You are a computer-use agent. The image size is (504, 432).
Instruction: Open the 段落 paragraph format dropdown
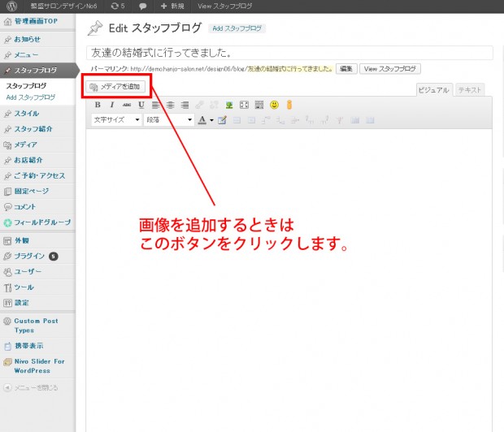click(x=169, y=120)
